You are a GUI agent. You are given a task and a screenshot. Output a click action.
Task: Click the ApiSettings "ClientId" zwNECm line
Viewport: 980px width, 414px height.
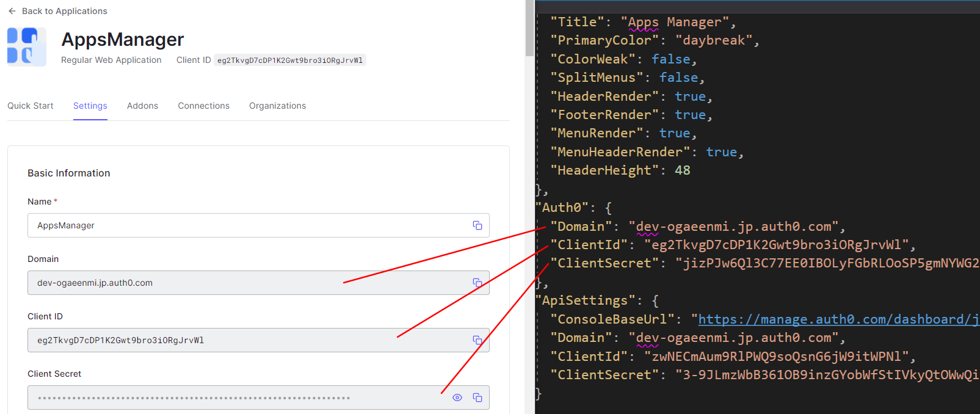733,357
